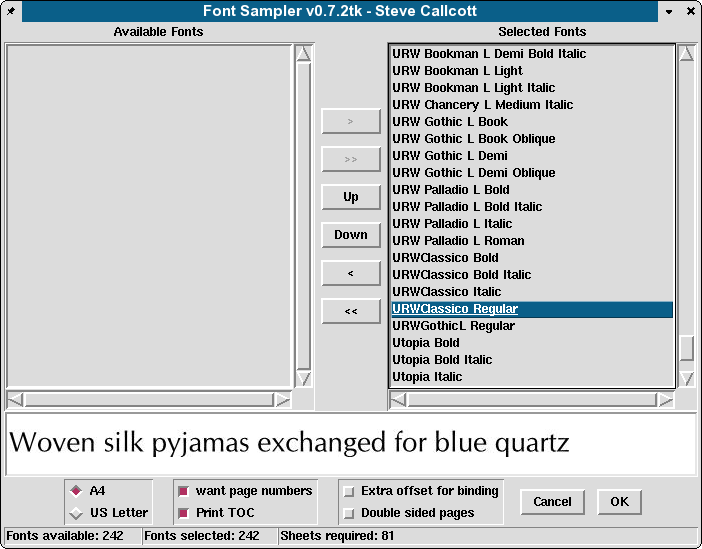The image size is (702, 549).
Task: Toggle the want page numbers checkbox
Action: coord(183,491)
